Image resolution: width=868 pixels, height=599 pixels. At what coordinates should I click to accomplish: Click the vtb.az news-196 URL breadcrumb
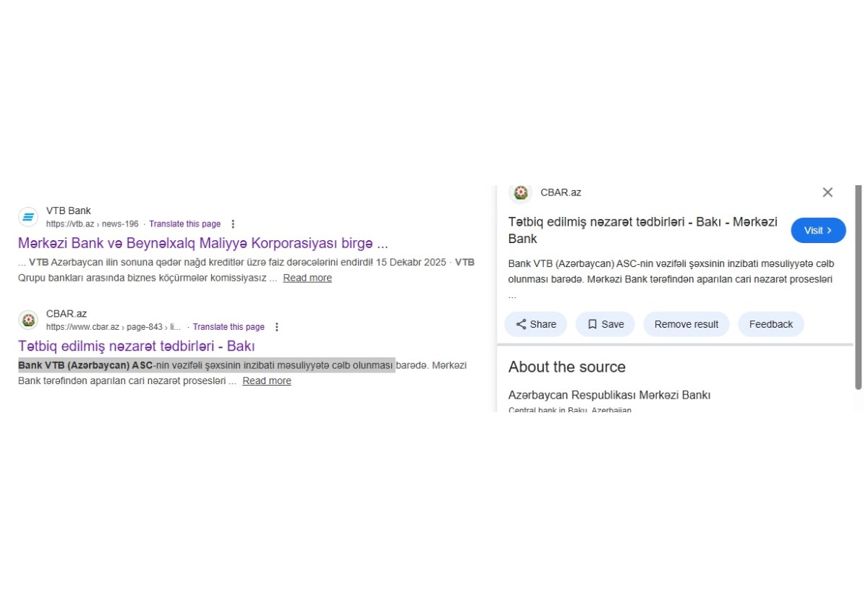pyautogui.click(x=92, y=224)
